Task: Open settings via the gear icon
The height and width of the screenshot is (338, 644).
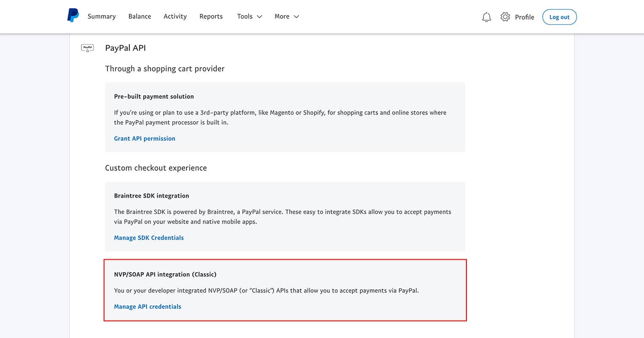Action: point(505,17)
